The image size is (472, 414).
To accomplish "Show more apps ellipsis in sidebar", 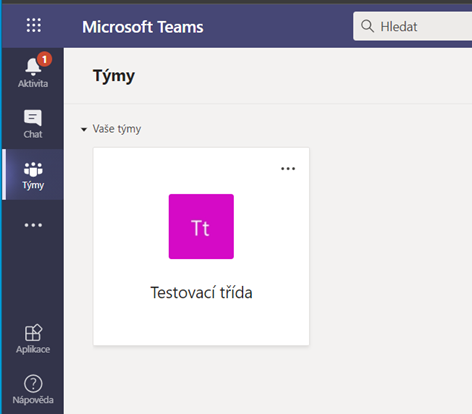I will click(33, 225).
